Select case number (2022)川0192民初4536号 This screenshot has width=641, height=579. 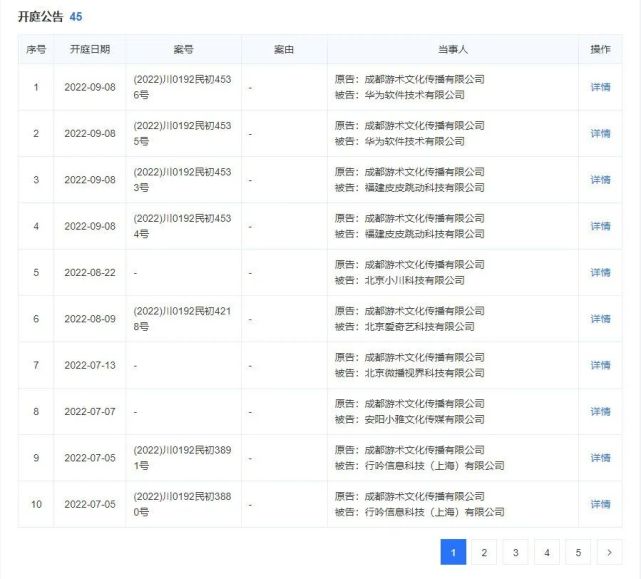(182, 87)
